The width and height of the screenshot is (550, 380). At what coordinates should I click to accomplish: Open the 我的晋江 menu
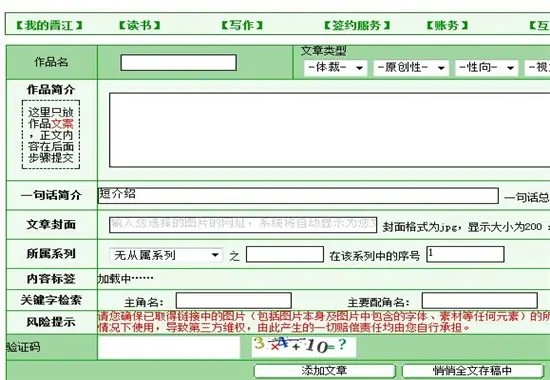49,25
